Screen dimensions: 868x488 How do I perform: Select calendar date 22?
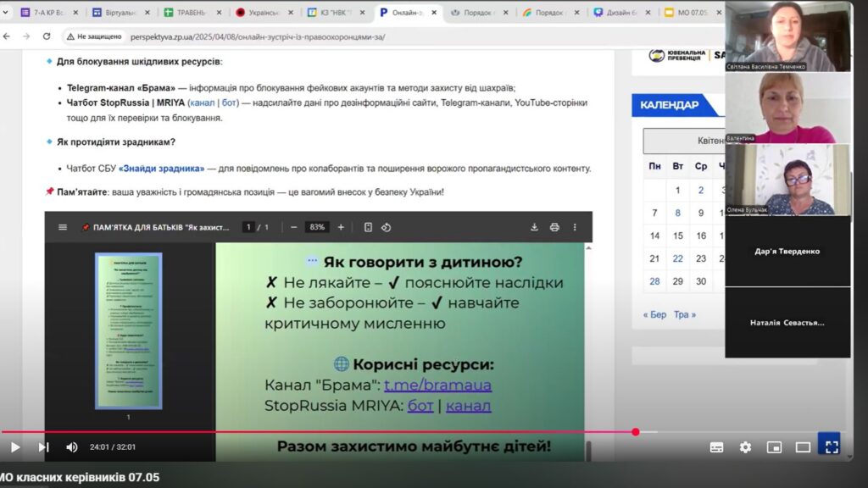point(677,258)
